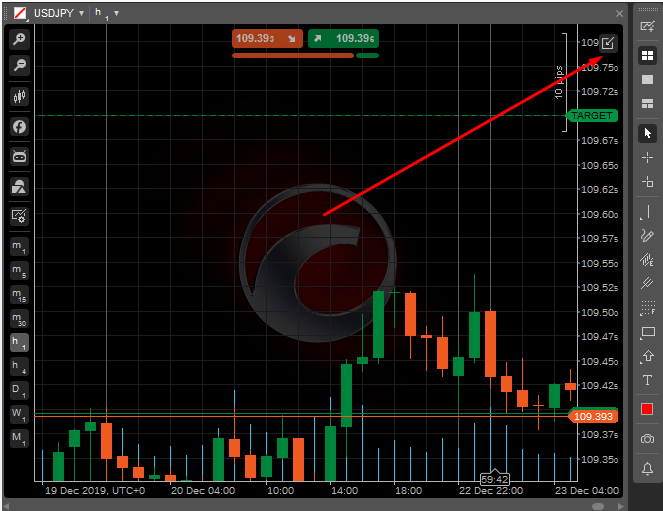Select the crosshair tool

click(647, 158)
